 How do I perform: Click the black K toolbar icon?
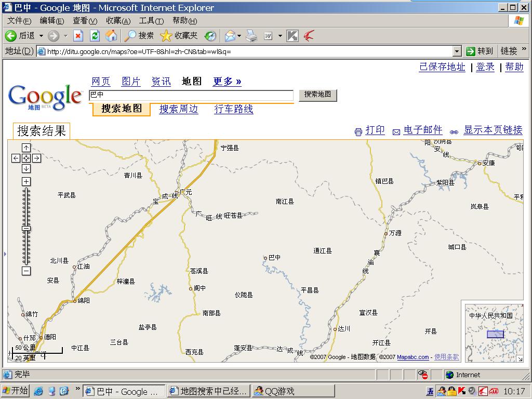tap(292, 36)
